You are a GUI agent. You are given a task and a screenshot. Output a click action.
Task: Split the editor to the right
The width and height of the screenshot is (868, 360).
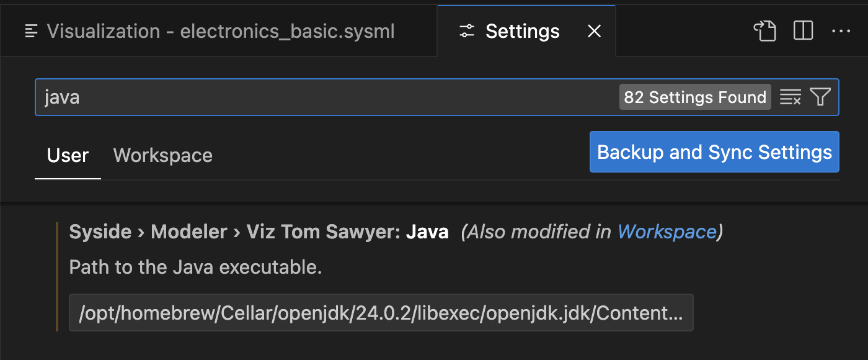point(803,31)
